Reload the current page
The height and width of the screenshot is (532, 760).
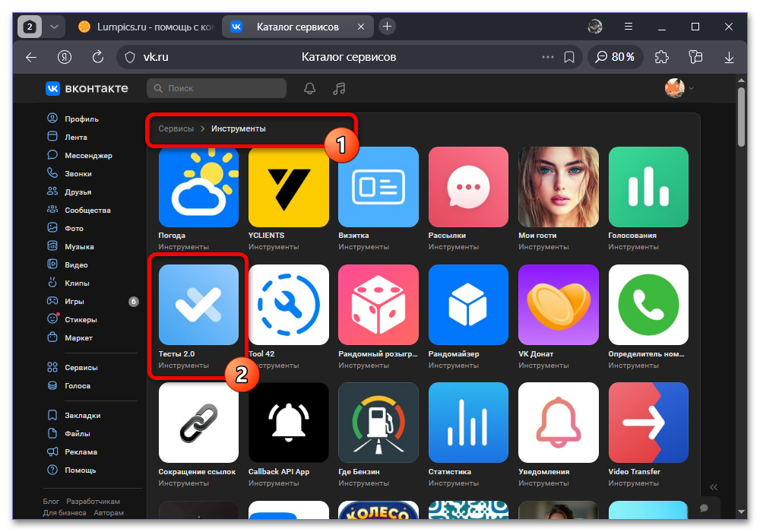point(98,57)
